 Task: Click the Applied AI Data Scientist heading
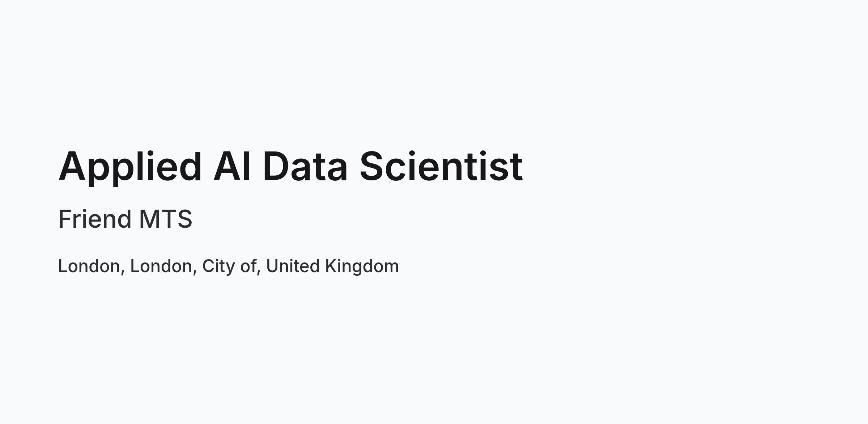(290, 167)
